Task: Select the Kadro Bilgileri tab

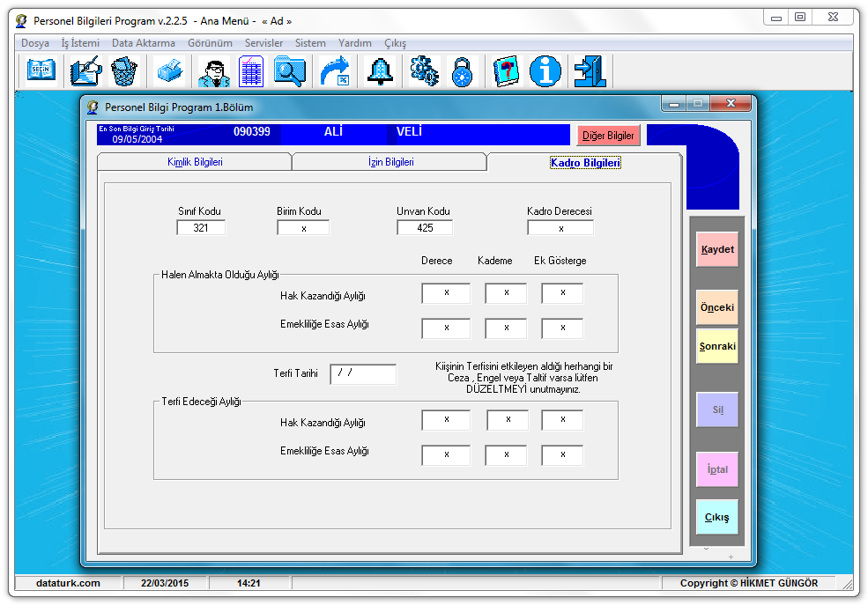Action: tap(585, 163)
